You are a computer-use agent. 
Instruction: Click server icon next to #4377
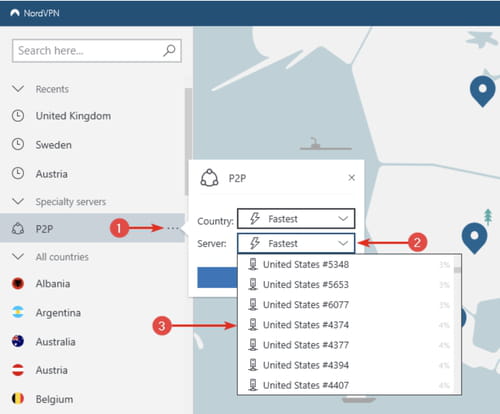[x=253, y=345]
